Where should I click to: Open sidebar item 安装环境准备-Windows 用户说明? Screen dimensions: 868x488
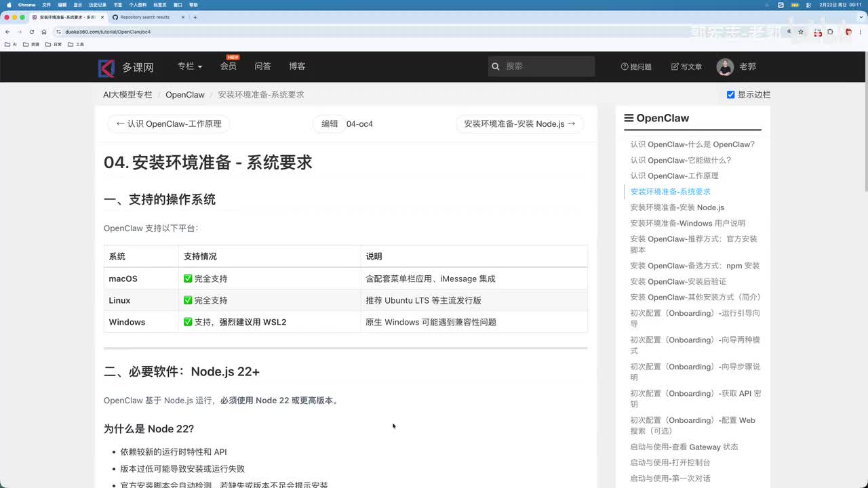coord(688,223)
